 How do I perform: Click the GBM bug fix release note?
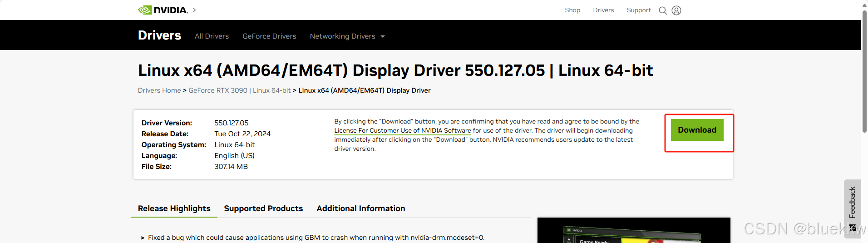(316, 238)
